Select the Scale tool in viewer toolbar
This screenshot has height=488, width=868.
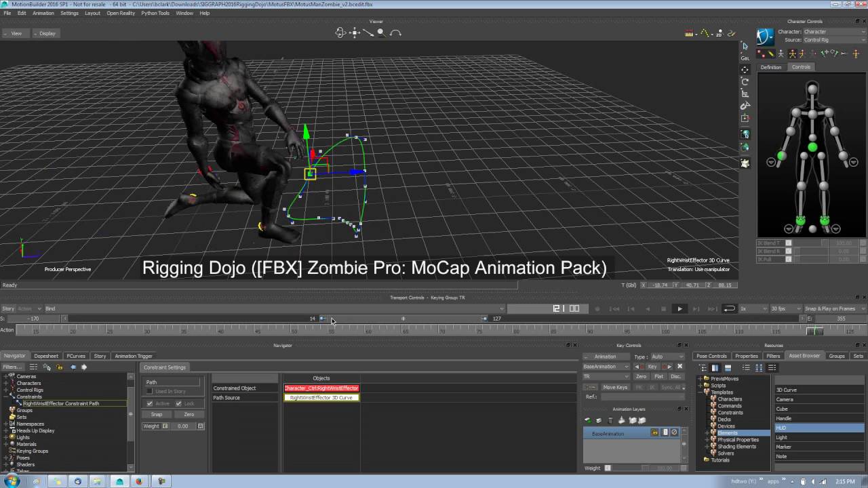tap(745, 94)
